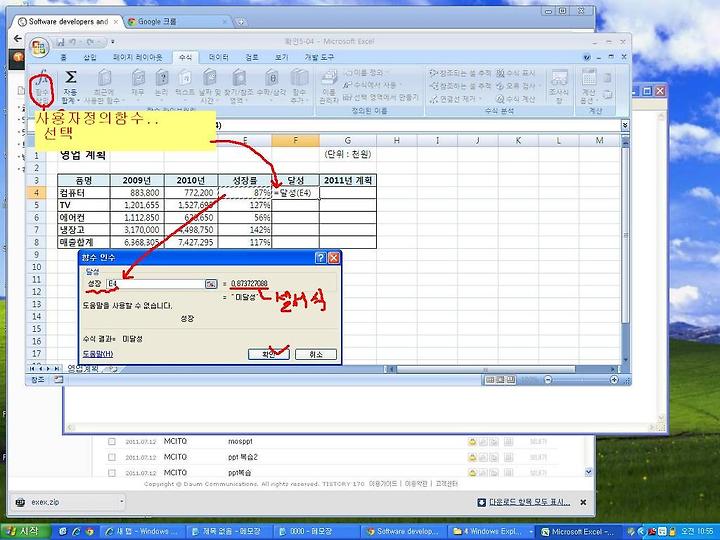Click Evaluate Formula (수식 계산)
Image resolution: width=720 pixels, height=540 pixels.
(x=516, y=98)
